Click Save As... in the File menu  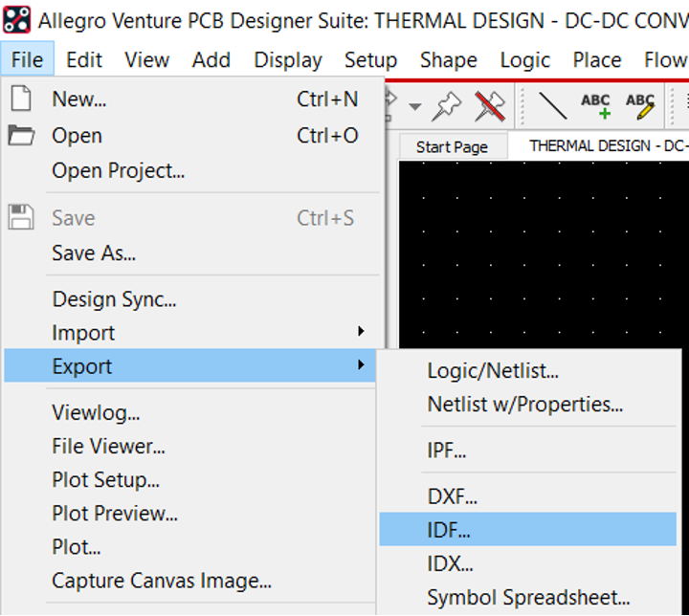point(94,253)
